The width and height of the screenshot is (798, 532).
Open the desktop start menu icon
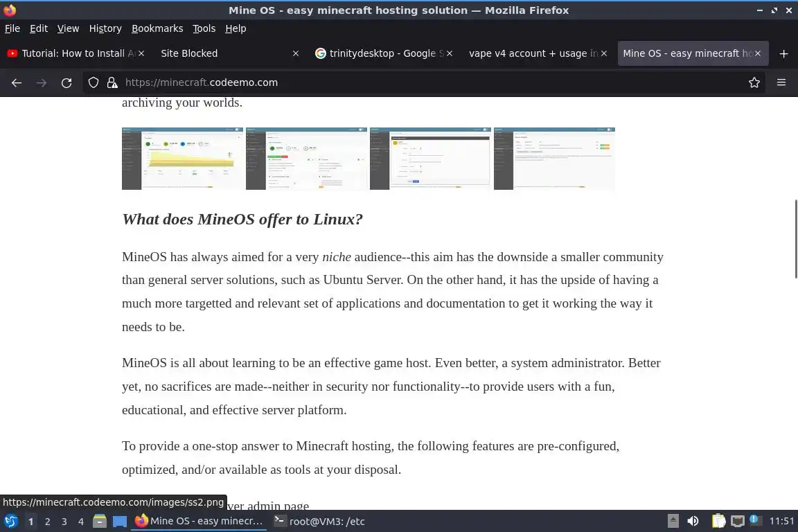coord(10,522)
